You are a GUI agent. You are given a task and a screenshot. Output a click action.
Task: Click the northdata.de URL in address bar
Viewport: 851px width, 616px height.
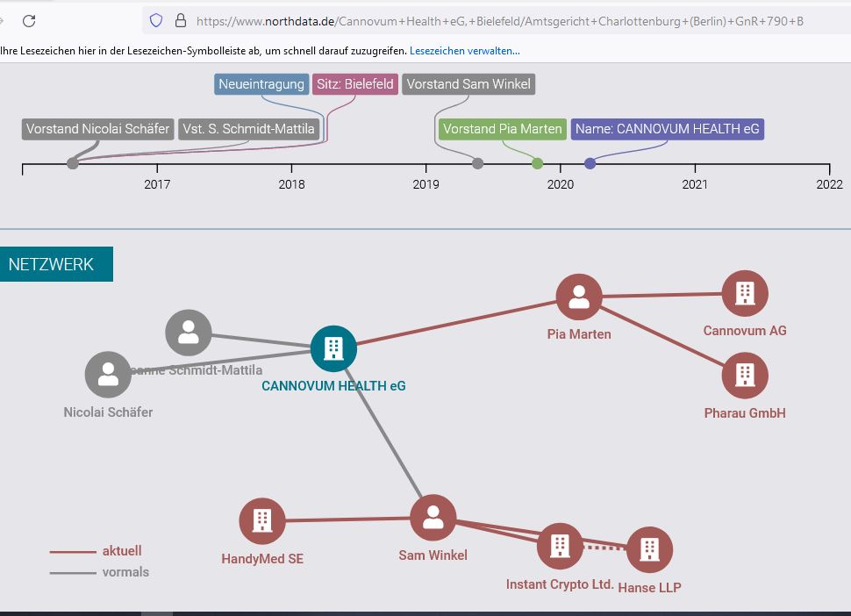(x=499, y=21)
